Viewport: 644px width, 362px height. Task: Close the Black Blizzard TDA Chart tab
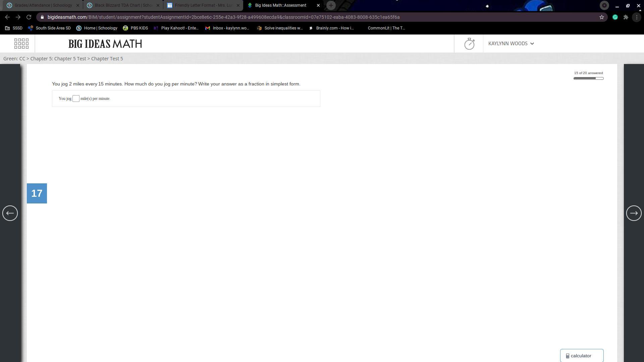[x=158, y=5]
